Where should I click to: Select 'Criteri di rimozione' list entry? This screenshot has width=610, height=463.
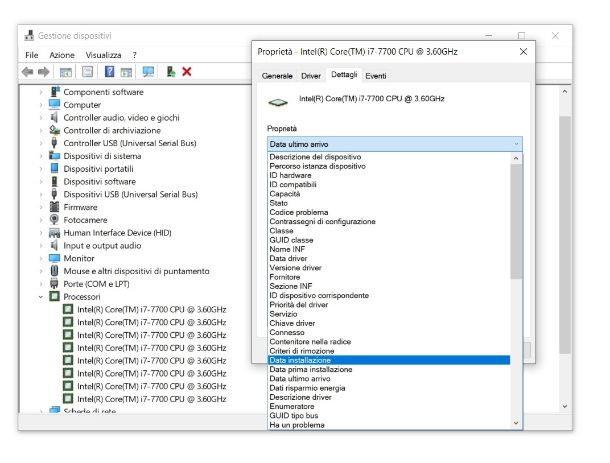click(389, 351)
